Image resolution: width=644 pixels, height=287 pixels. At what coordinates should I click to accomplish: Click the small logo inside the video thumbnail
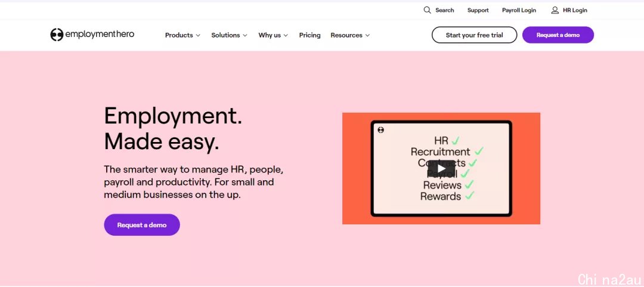point(380,130)
